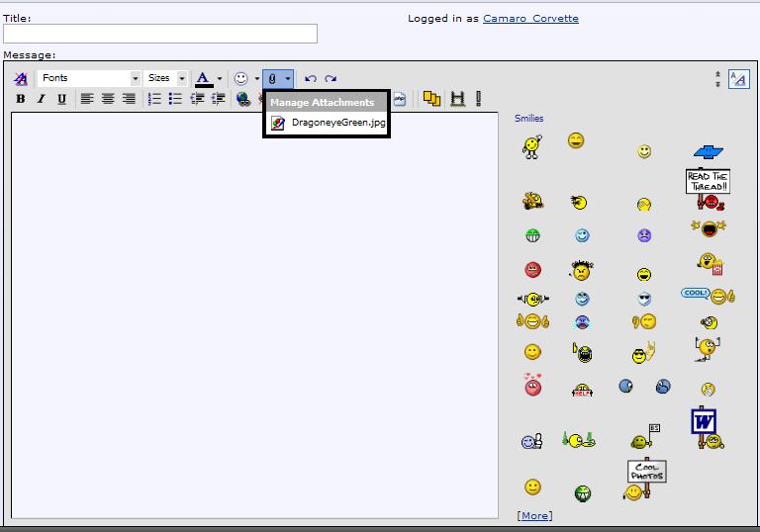Insert the purple sad face smiley
The width and height of the screenshot is (760, 532).
coord(644,236)
